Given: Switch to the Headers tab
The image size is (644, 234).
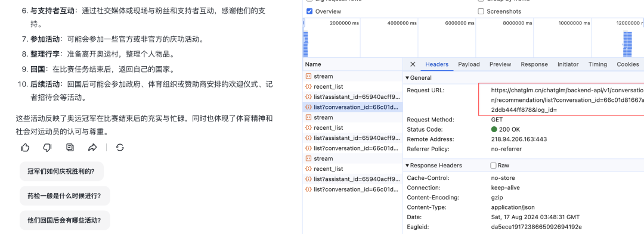Looking at the screenshot, I should click(x=436, y=64).
